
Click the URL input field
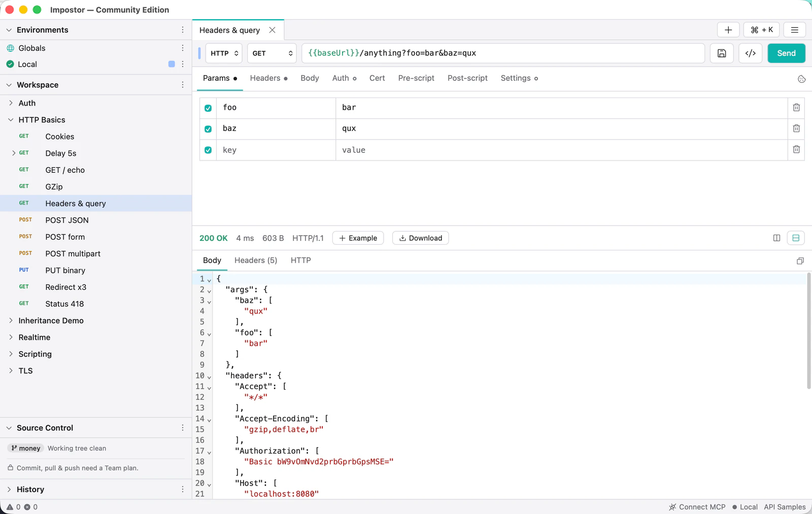coord(503,53)
